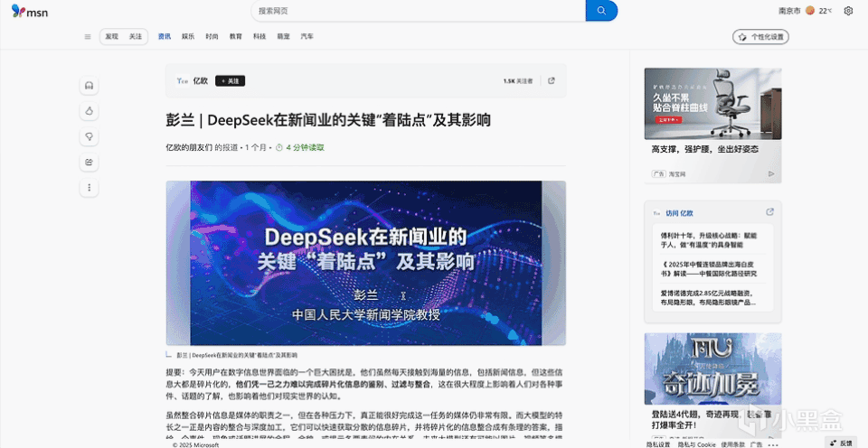Image resolution: width=868 pixels, height=448 pixels.
Task: Select the 娱乐 category
Action: 188,36
